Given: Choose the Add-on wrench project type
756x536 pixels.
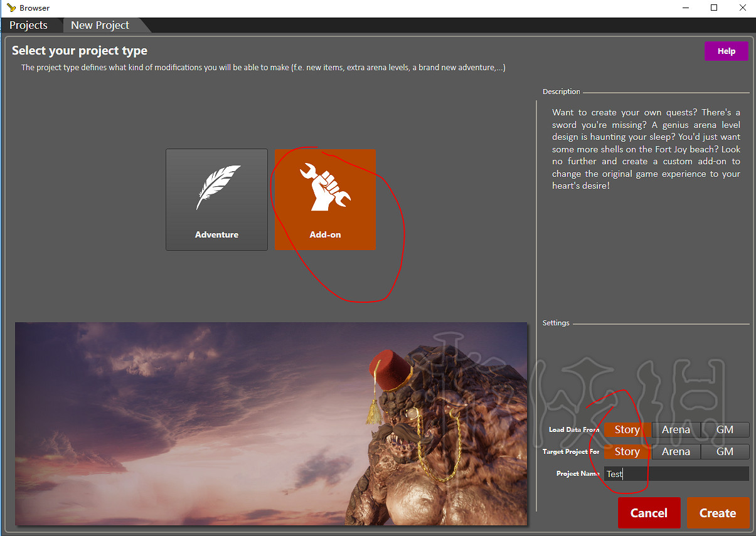Looking at the screenshot, I should [325, 199].
